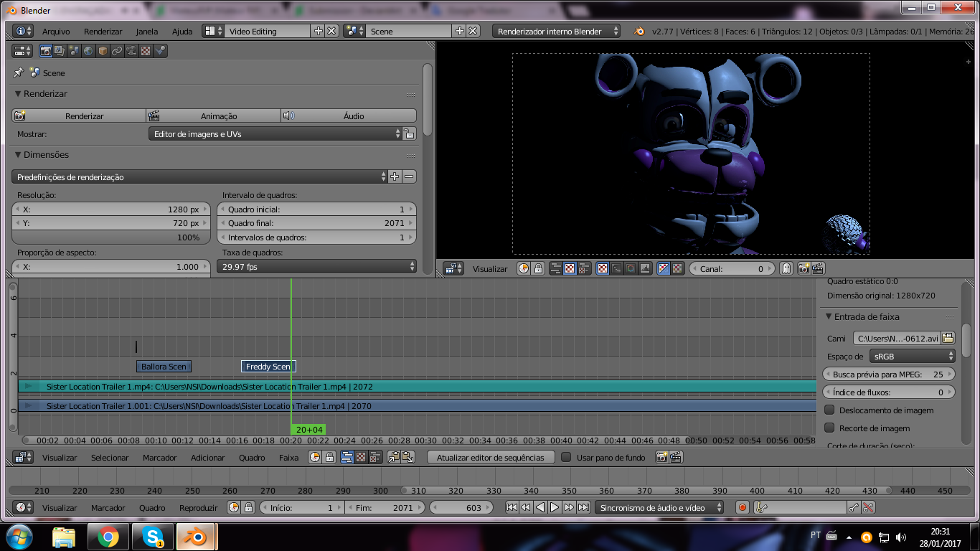The width and height of the screenshot is (980, 551).
Task: Show image preview display mode in preview header
Action: 603,268
